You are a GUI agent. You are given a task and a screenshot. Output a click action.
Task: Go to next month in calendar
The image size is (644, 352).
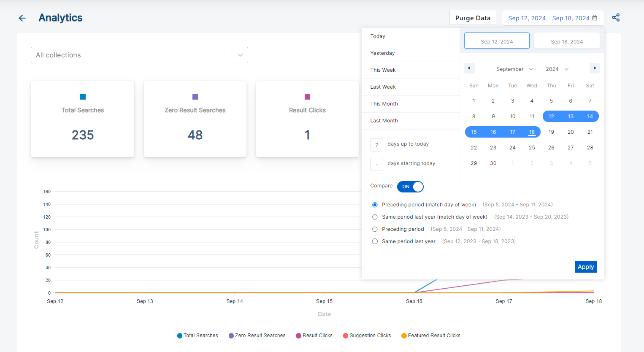click(595, 68)
